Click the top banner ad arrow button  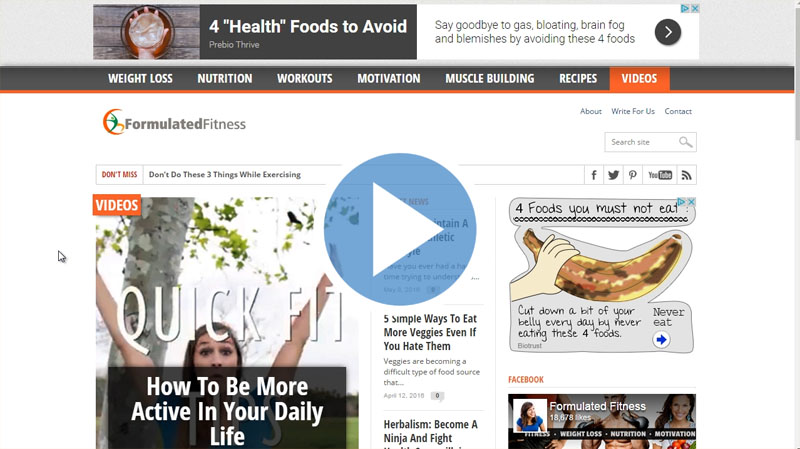(668, 32)
